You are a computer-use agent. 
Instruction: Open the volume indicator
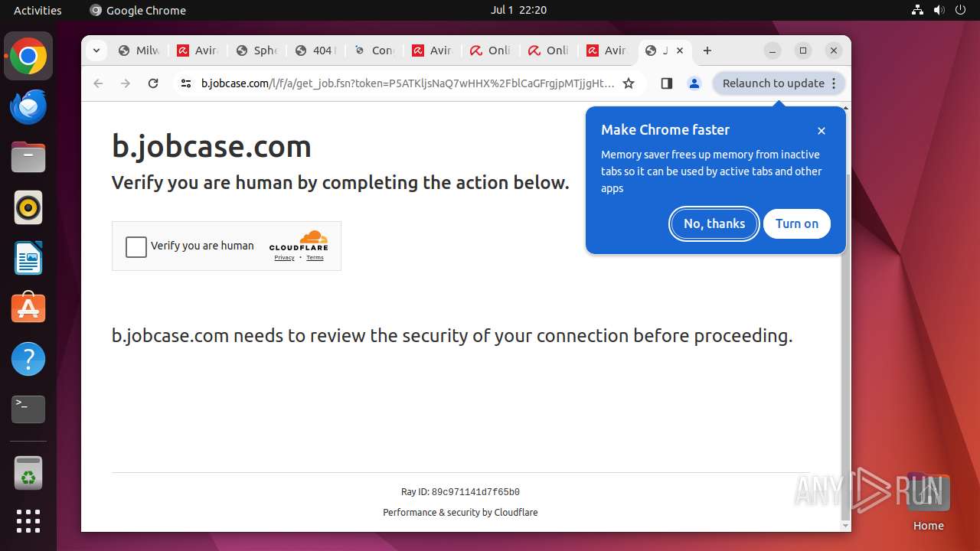coord(939,10)
